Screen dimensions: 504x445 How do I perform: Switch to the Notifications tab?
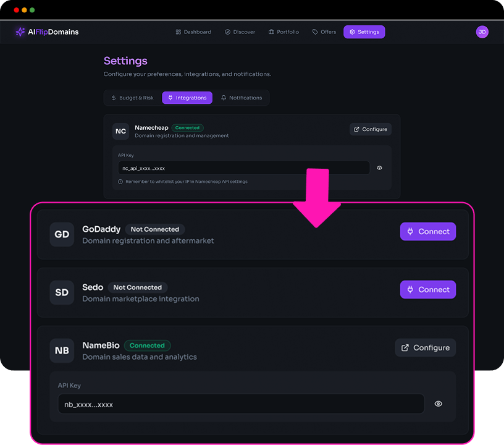(x=241, y=98)
